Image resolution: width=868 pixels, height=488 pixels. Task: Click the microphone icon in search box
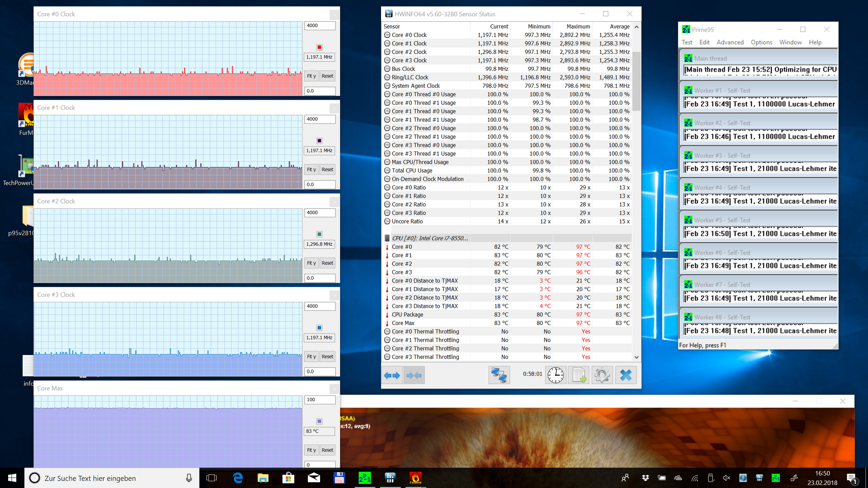(x=189, y=478)
